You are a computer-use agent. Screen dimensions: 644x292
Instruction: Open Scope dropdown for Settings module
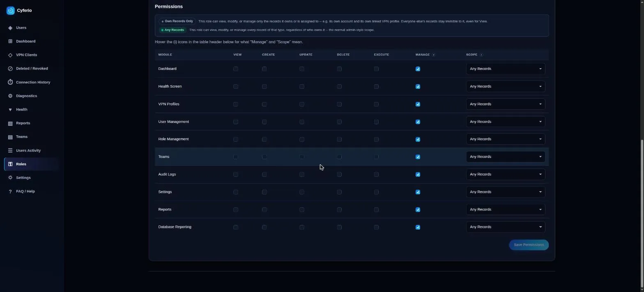click(506, 192)
